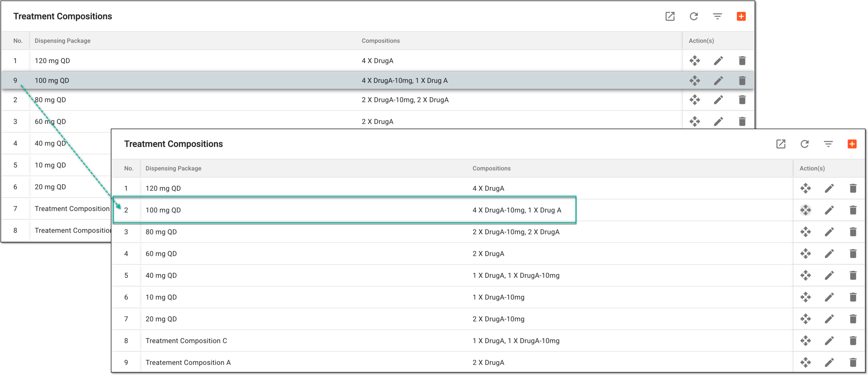Select Compositions column header in back panel

click(381, 41)
